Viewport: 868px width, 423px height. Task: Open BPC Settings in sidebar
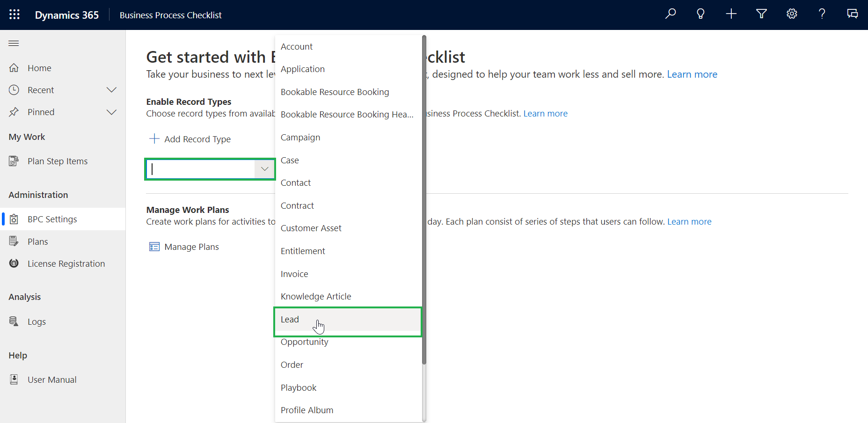coord(63,219)
